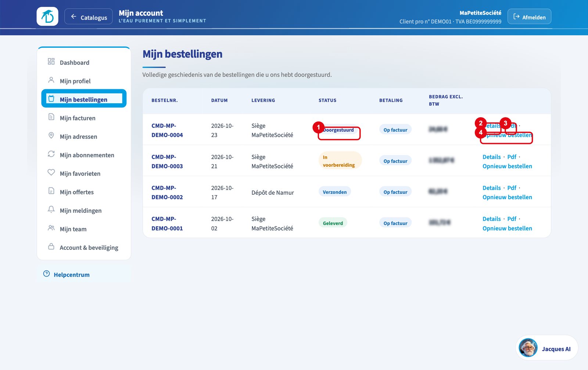The width and height of the screenshot is (588, 370).
Task: Click the Verzonden status badge
Action: (x=335, y=192)
